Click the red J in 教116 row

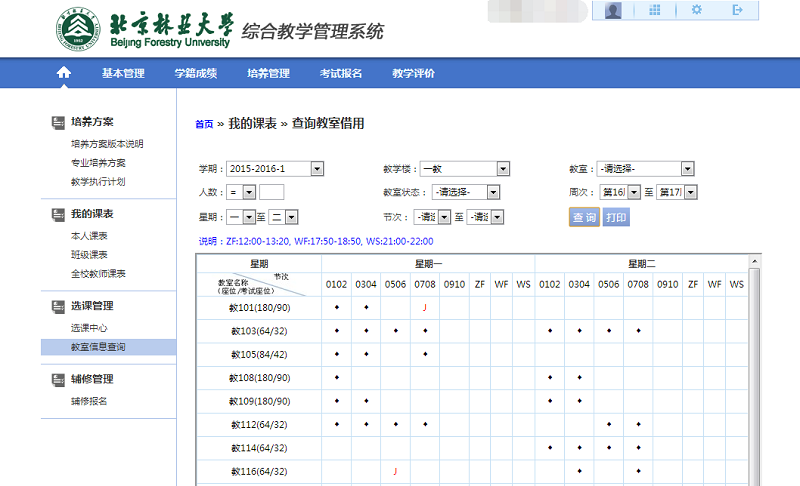395,471
